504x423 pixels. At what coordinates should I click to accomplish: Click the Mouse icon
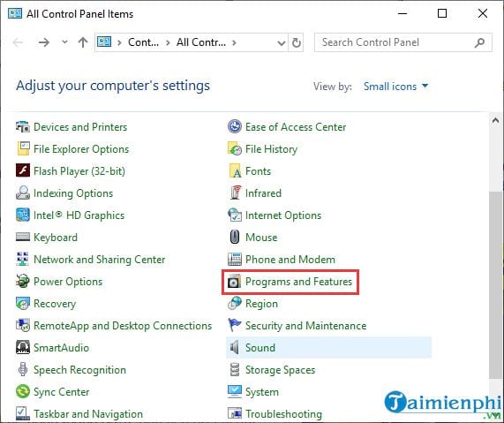point(235,237)
